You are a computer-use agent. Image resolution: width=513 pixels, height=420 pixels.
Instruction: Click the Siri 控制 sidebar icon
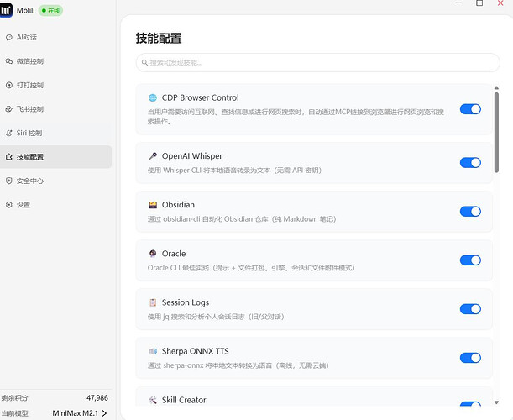(9, 133)
